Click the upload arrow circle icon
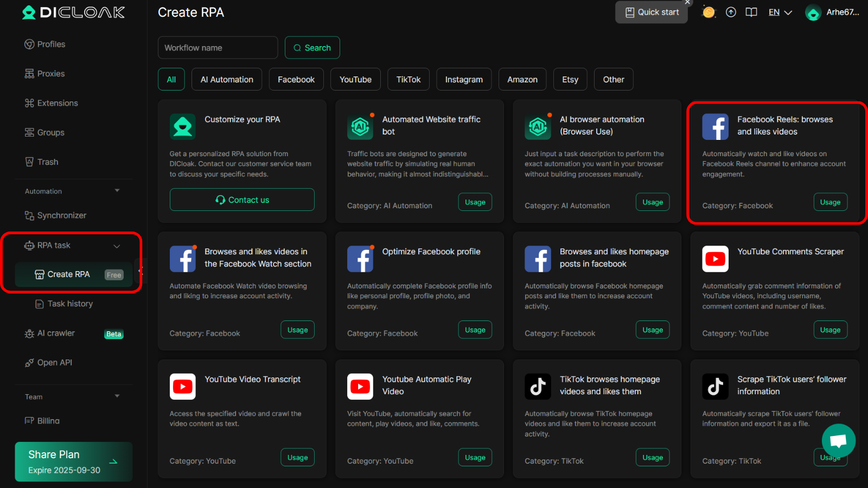The width and height of the screenshot is (868, 488). (x=731, y=12)
